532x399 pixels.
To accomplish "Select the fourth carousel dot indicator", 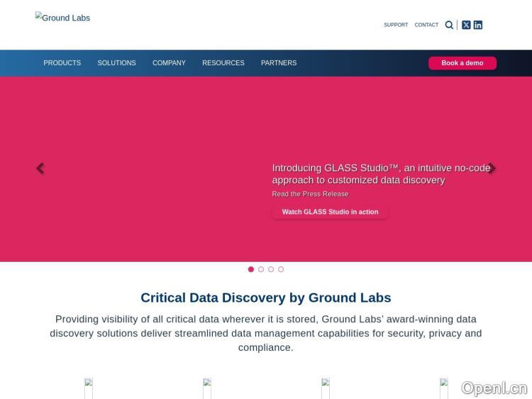I will coord(281,269).
